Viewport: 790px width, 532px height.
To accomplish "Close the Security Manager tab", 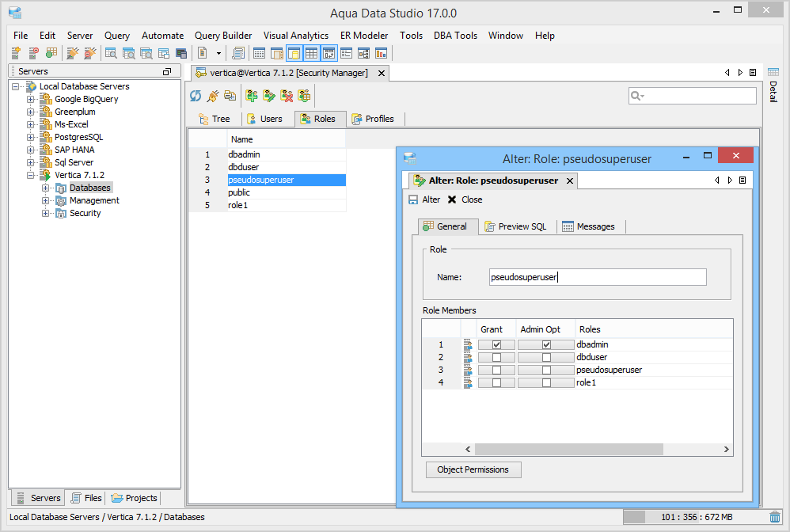I will tap(382, 73).
